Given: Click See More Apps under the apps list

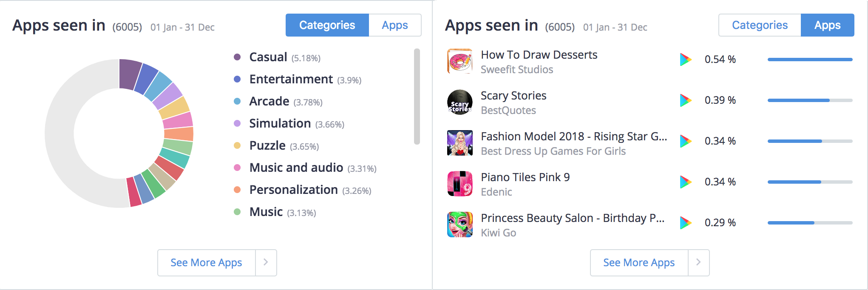Looking at the screenshot, I should pos(639,263).
